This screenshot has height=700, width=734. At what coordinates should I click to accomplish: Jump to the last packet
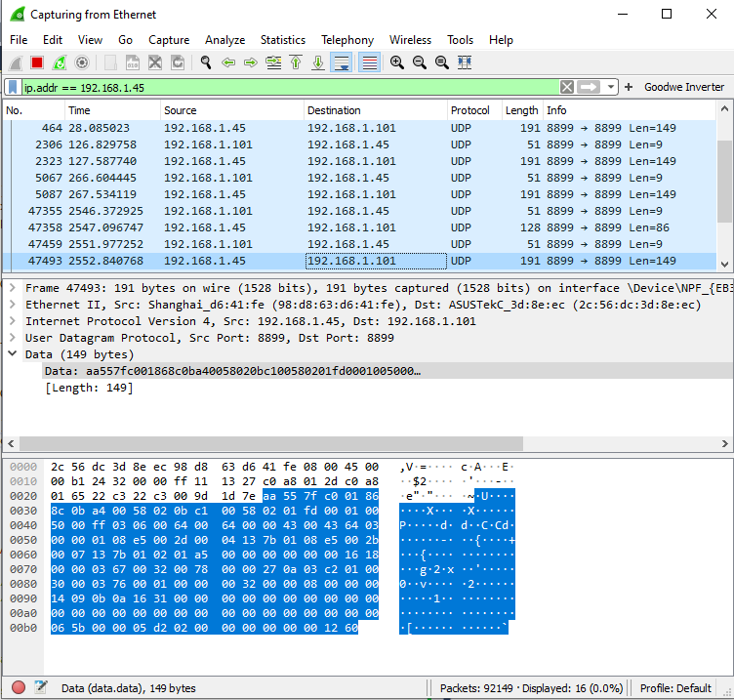pos(318,62)
